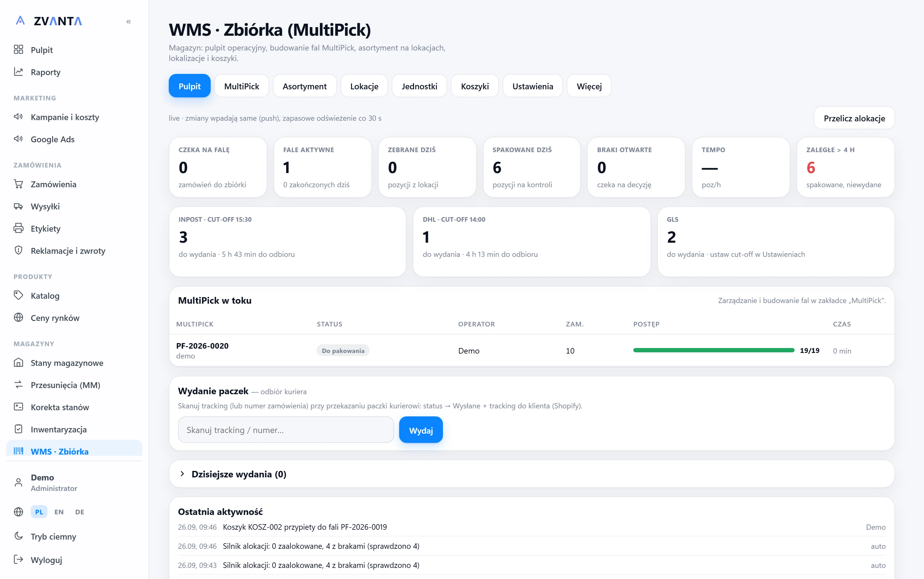Click the Do pakowania status badge
This screenshot has height=579, width=924.
tap(343, 351)
